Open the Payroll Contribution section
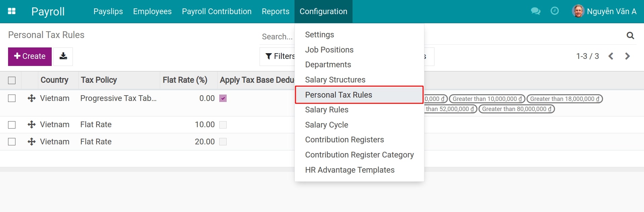Screen dimensions: 644x212 tap(217, 11)
